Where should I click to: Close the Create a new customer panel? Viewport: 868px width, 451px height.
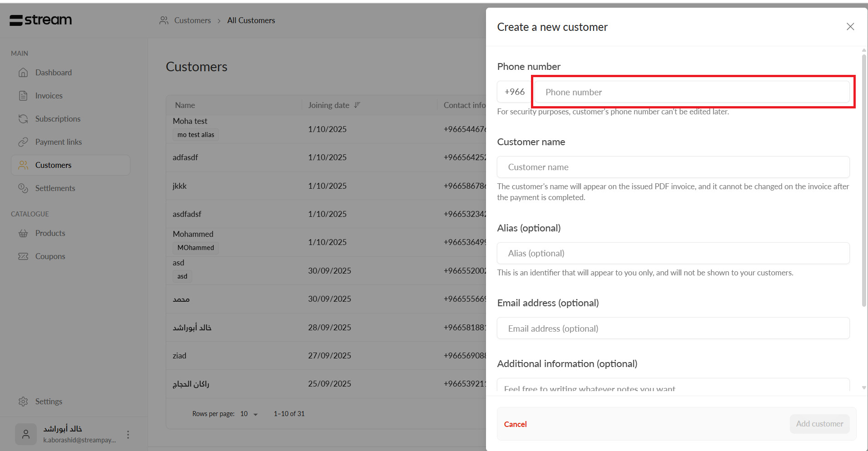pos(850,27)
